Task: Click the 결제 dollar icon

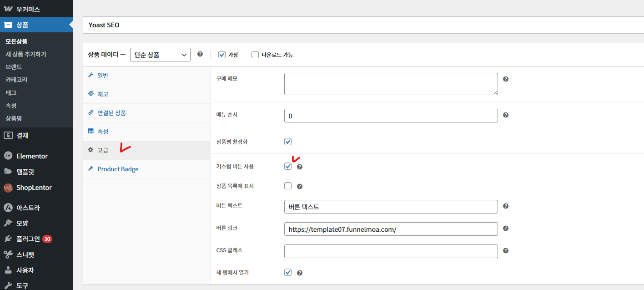Action: [8, 135]
